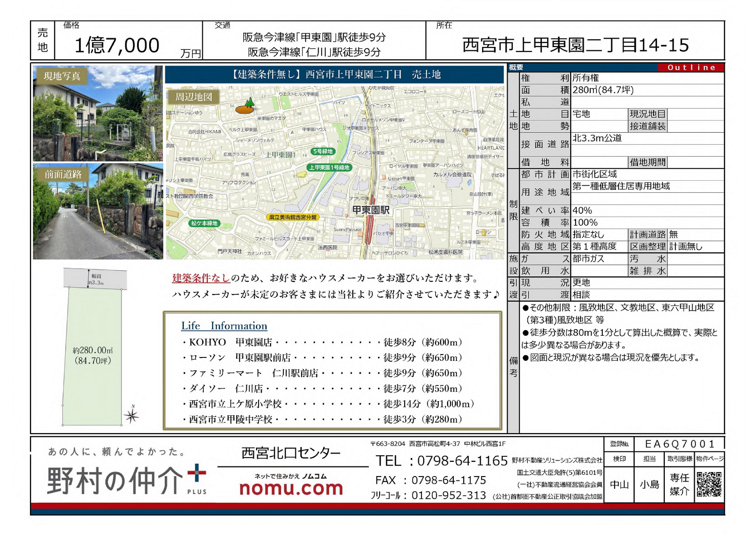Viewport: 756px width, 534px height.
Task: Click the TEL 0798-64-1165 phone number
Action: point(462,461)
